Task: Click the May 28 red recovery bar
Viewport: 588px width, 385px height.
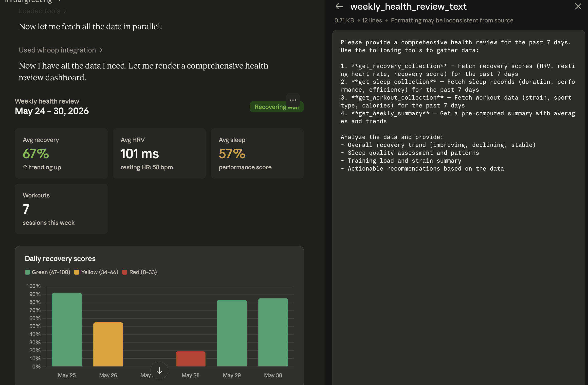Action: [x=190, y=359]
